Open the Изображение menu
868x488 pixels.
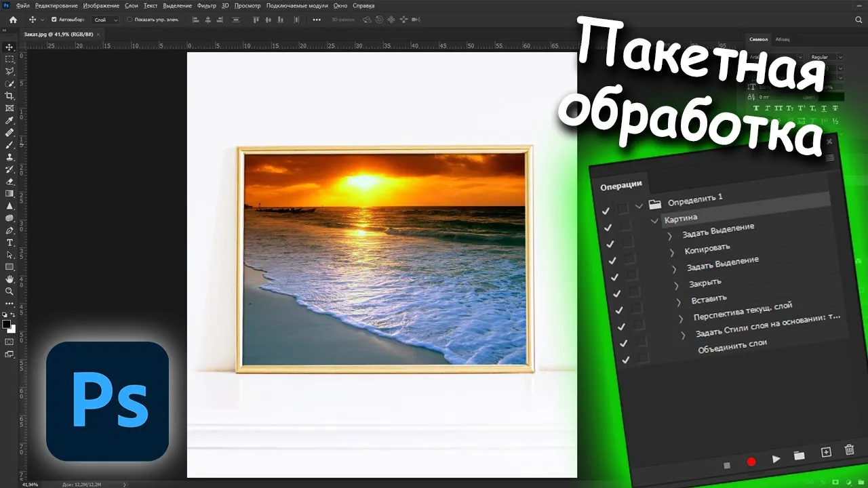point(101,5)
